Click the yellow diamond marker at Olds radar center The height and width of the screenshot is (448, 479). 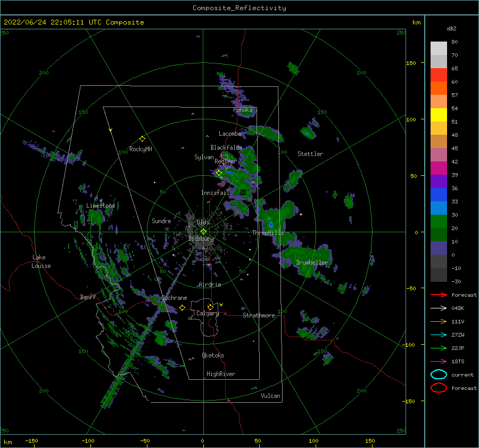point(203,232)
